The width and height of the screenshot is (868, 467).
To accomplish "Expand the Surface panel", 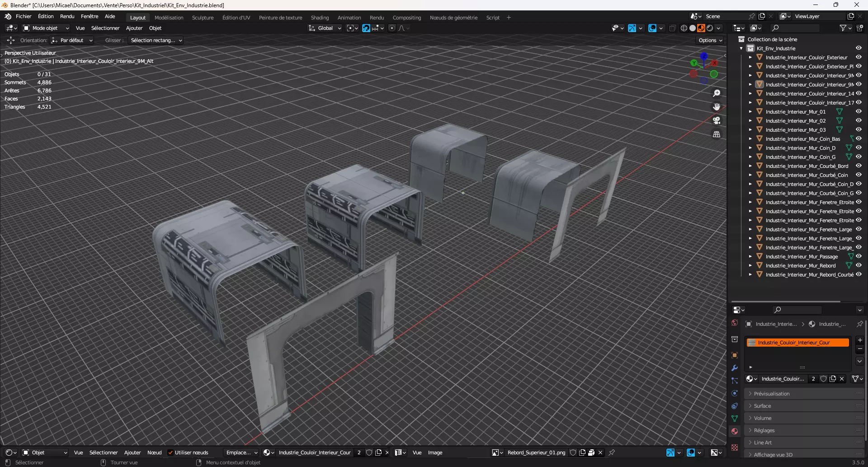I will click(804, 406).
